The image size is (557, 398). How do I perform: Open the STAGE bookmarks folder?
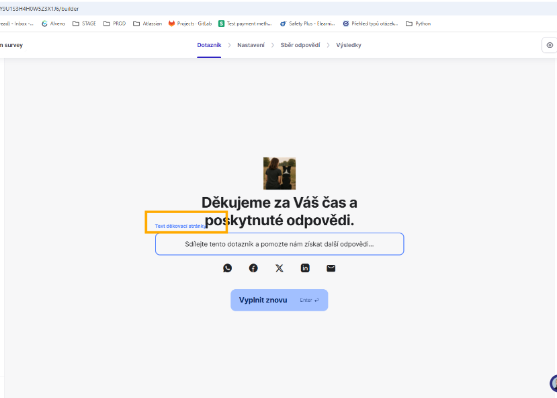coord(84,23)
